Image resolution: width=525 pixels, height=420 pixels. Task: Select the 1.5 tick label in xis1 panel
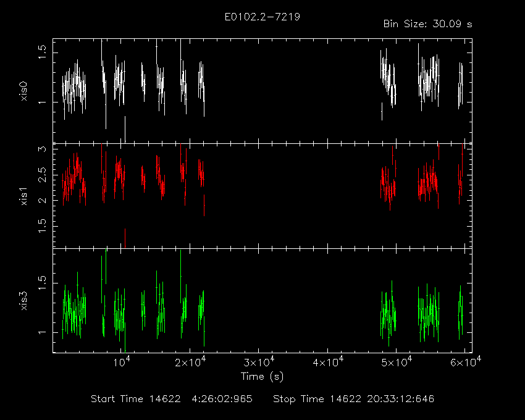[x=42, y=227]
